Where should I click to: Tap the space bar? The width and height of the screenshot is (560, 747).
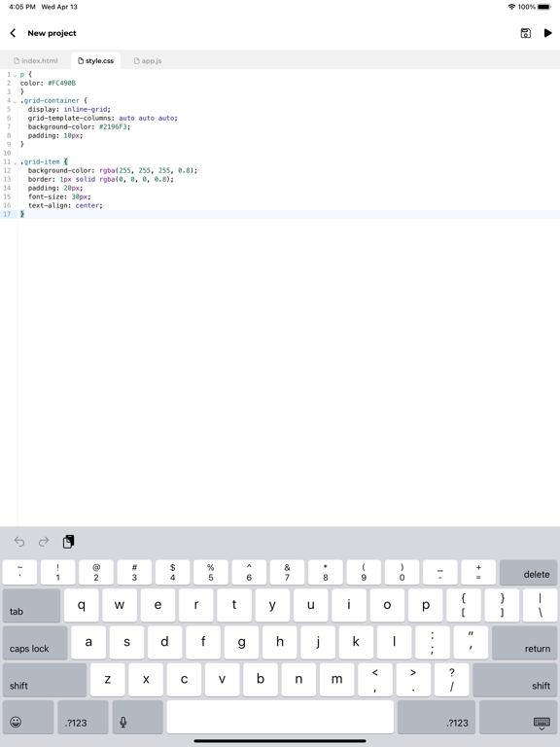click(x=280, y=717)
